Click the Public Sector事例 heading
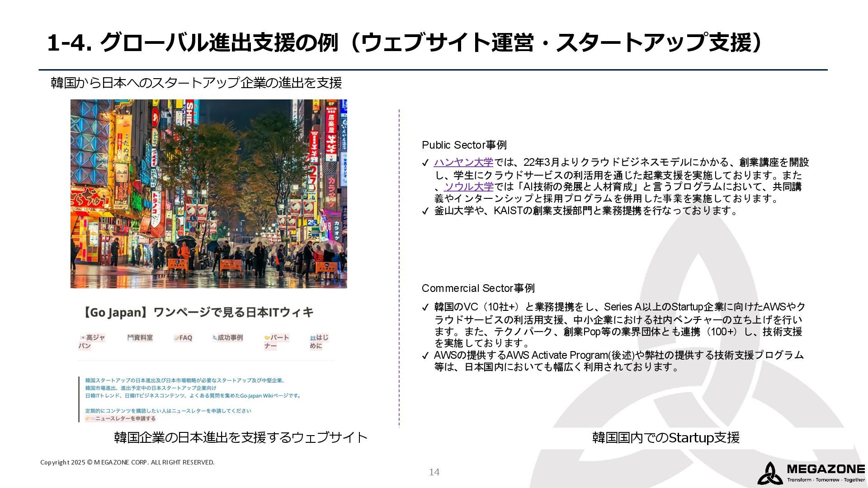 click(464, 145)
